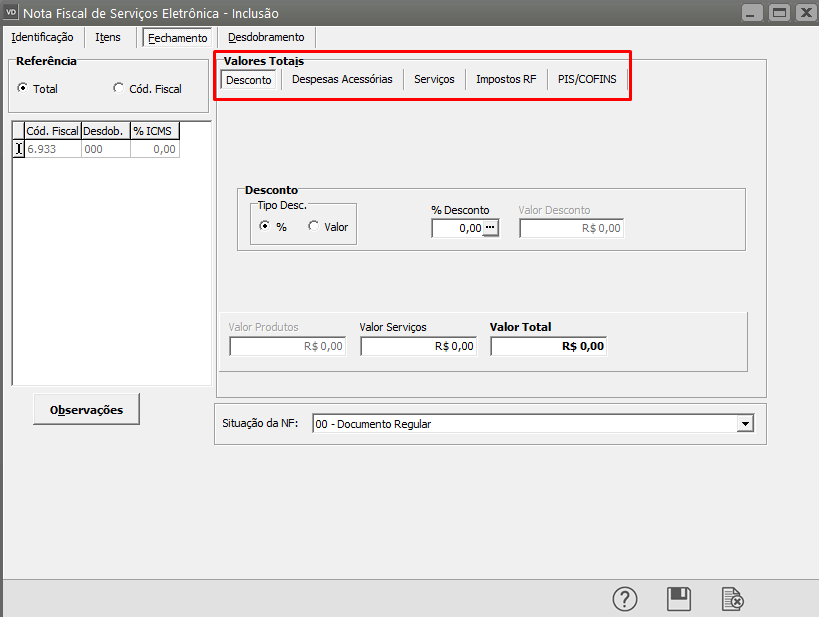This screenshot has height=617, width=819.
Task: Open the Impostos RF tab
Action: pyautogui.click(x=506, y=80)
